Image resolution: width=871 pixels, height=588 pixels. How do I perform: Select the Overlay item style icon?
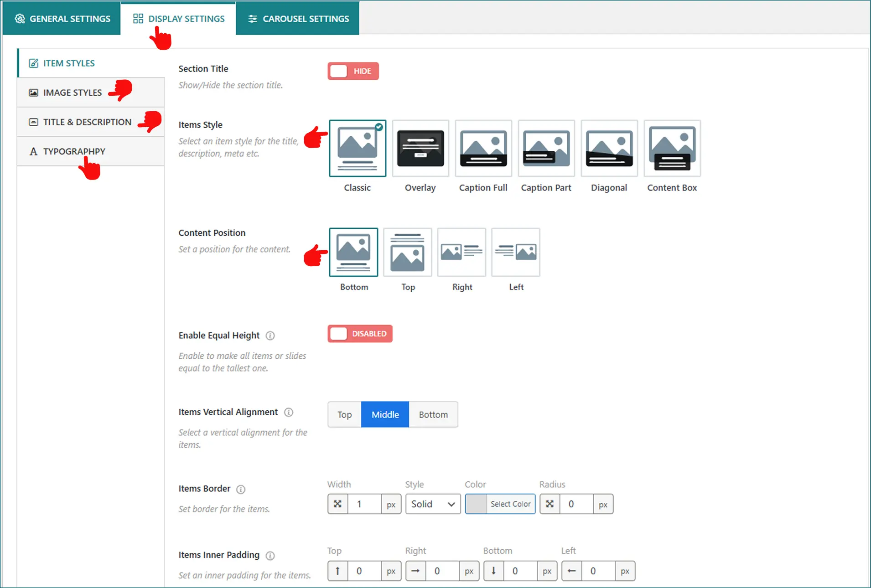[x=420, y=149]
